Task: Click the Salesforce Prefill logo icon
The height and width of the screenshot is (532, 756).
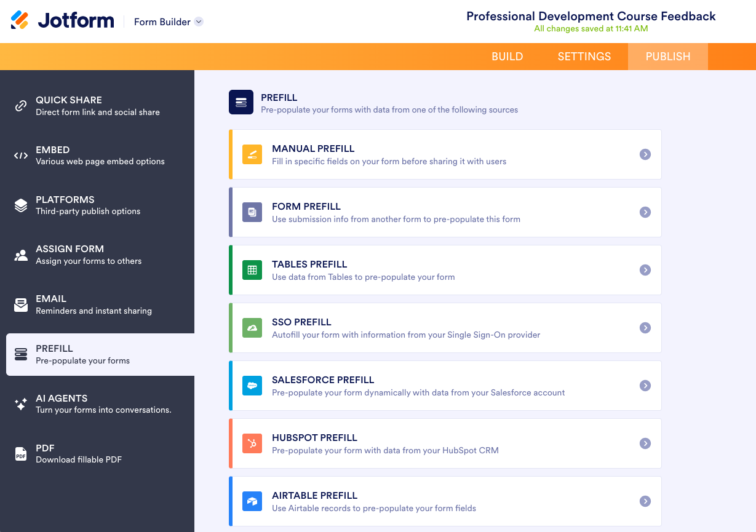Action: tap(252, 386)
